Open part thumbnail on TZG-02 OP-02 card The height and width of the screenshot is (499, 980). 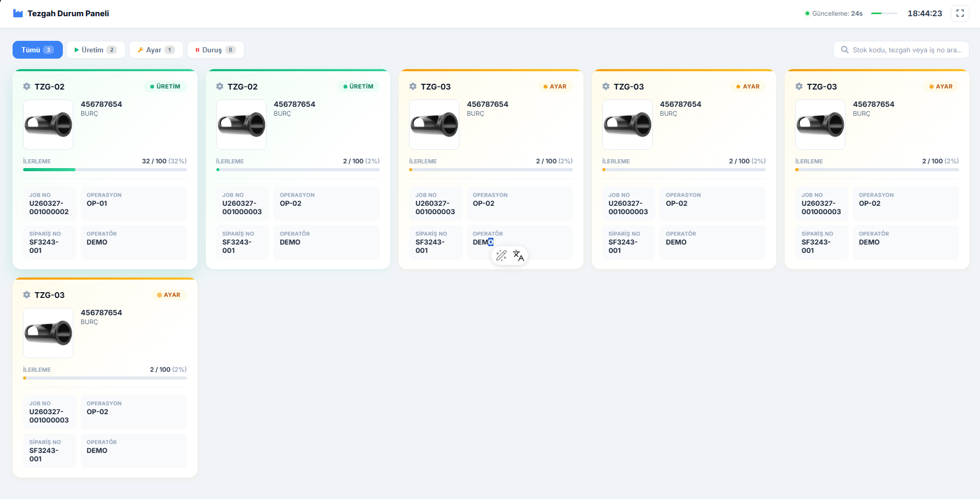(241, 125)
